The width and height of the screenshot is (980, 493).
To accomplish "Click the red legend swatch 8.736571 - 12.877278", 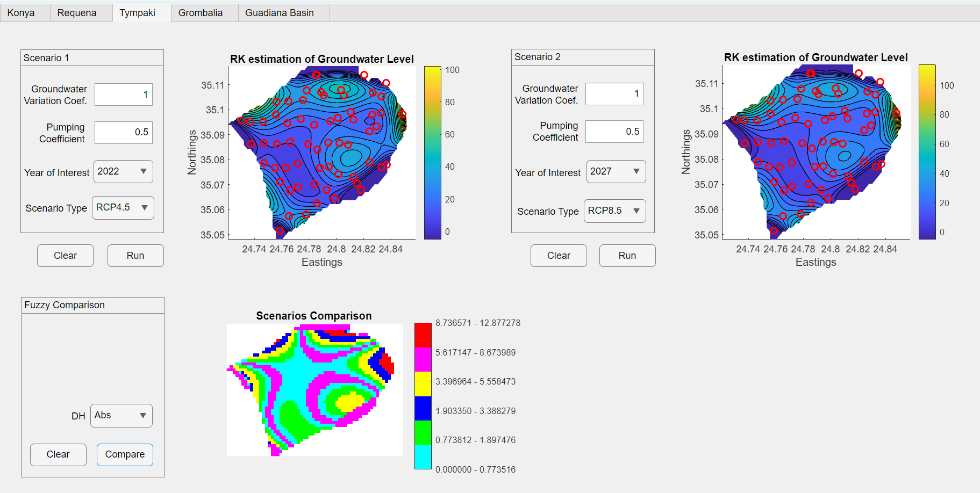I will point(423,335).
